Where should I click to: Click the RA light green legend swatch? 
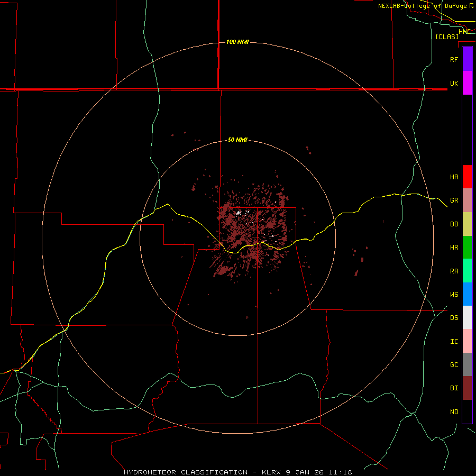coord(467,271)
